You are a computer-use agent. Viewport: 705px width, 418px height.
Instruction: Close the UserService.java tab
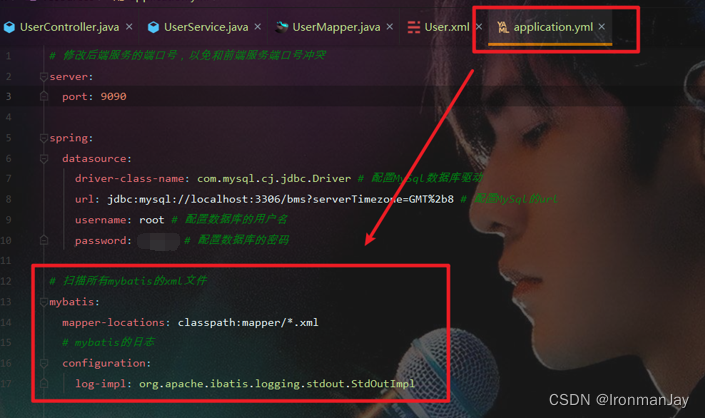(x=258, y=27)
